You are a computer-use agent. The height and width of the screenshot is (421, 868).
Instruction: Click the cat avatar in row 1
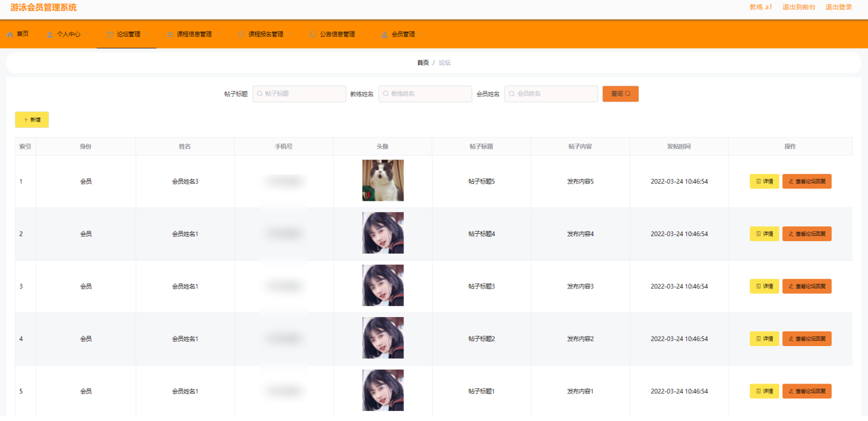[x=383, y=181]
